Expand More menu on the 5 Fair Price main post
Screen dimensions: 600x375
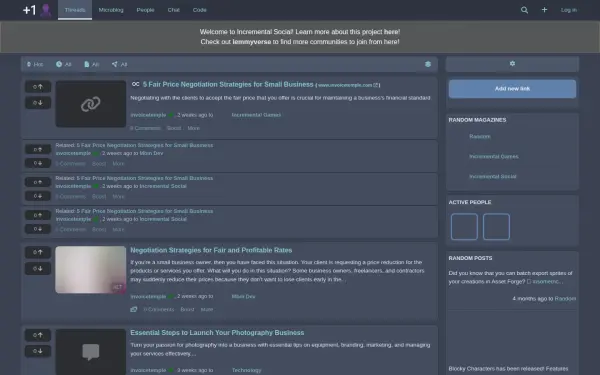point(194,128)
